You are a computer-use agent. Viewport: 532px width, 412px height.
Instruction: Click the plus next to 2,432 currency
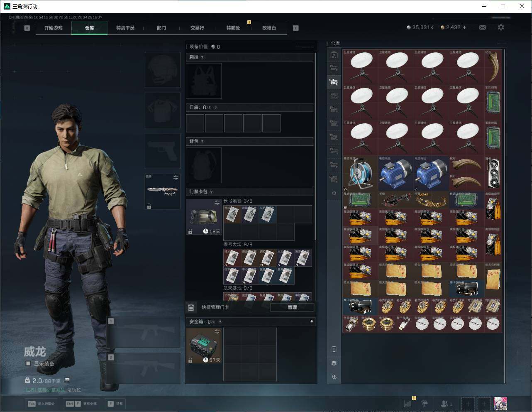pos(464,27)
